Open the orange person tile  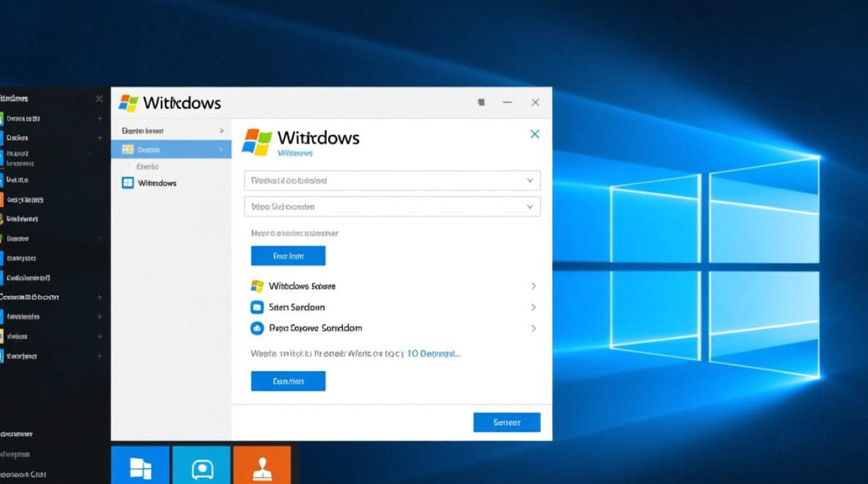coord(262,466)
